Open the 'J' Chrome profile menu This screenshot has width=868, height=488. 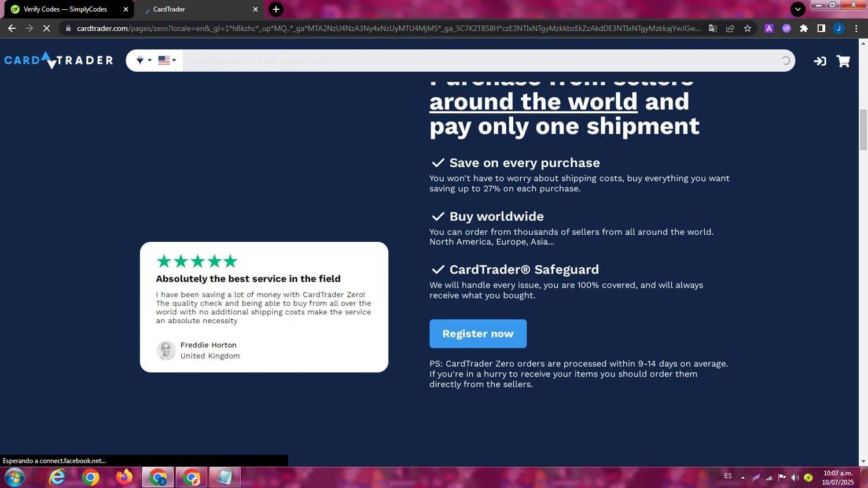click(x=838, y=28)
